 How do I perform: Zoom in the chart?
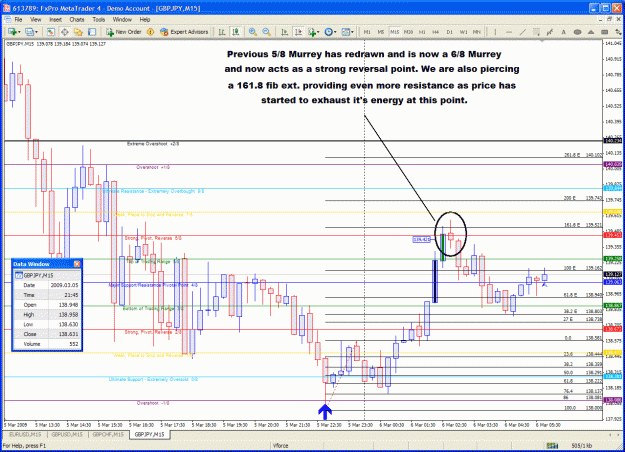click(253, 32)
